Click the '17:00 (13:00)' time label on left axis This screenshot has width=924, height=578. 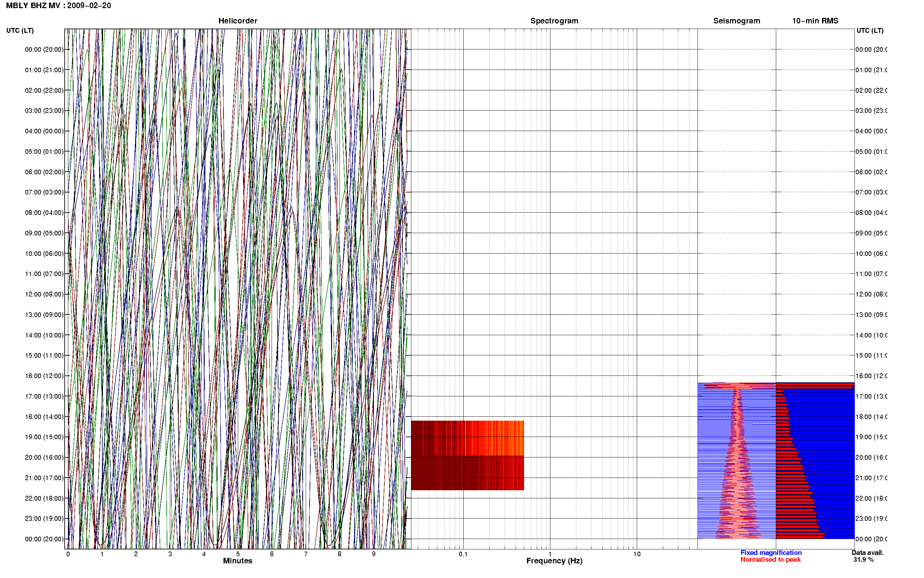(44, 396)
